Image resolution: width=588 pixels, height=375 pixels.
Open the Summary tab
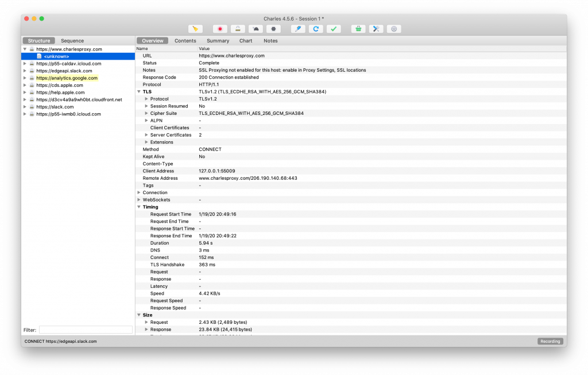(x=218, y=41)
